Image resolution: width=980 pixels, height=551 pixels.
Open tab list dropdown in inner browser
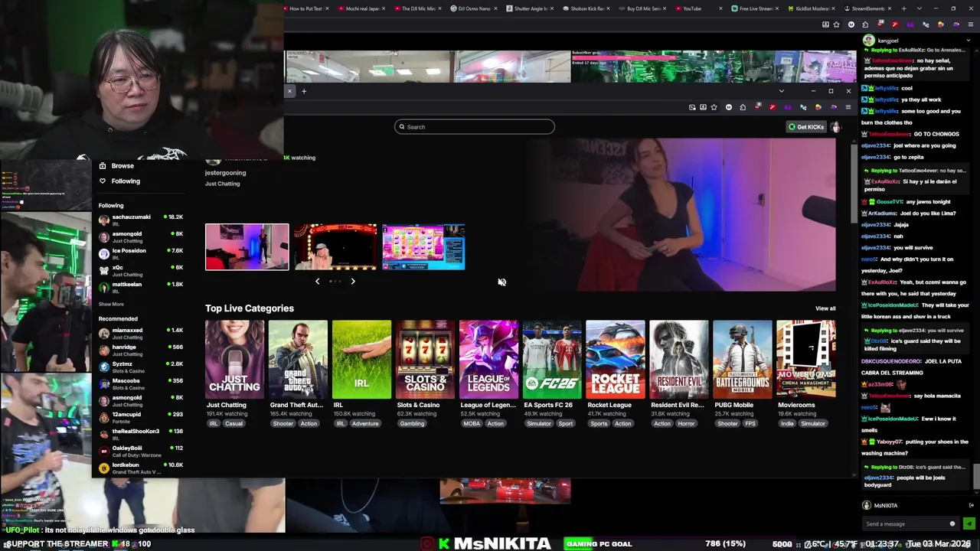tap(781, 91)
